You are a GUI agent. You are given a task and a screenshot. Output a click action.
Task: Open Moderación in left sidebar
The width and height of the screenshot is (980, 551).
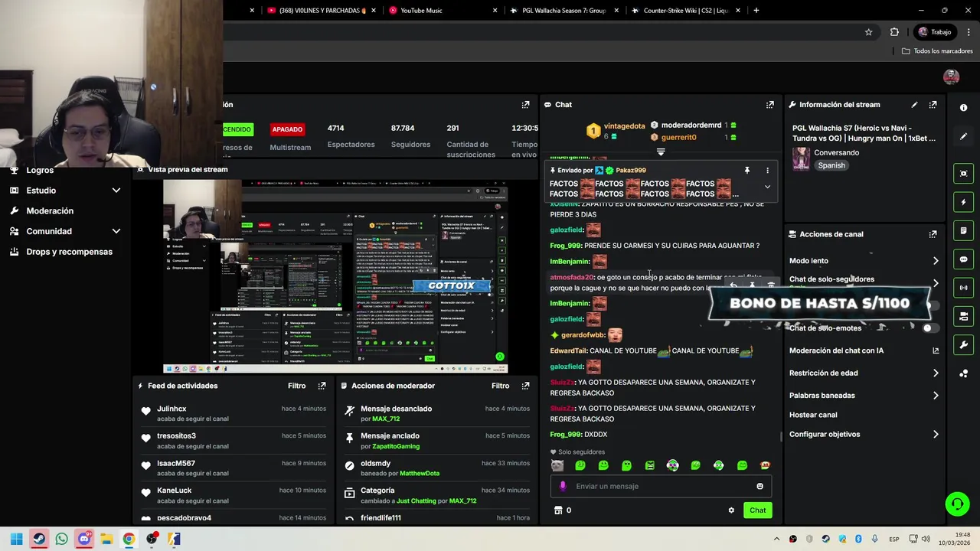tap(50, 211)
